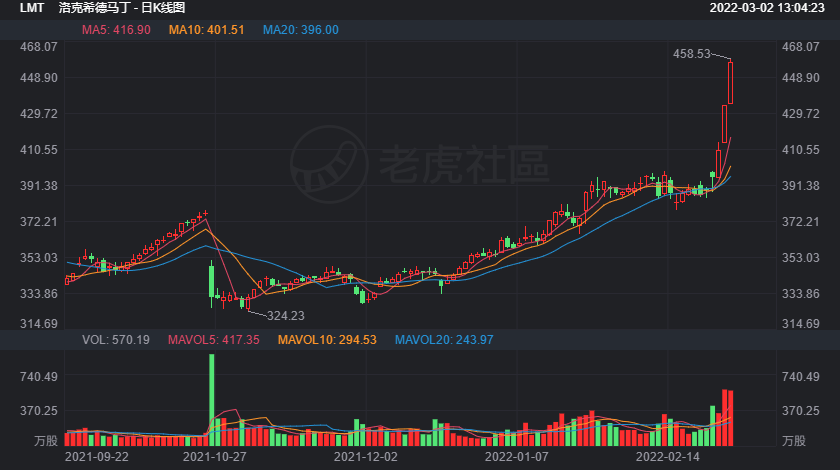Click the right volume axis 370.25 label
The height and width of the screenshot is (470, 840).
pyautogui.click(x=800, y=411)
